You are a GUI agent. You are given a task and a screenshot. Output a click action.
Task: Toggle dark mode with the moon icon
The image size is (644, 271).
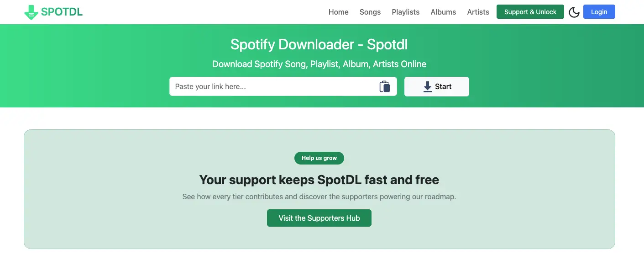pos(574,12)
